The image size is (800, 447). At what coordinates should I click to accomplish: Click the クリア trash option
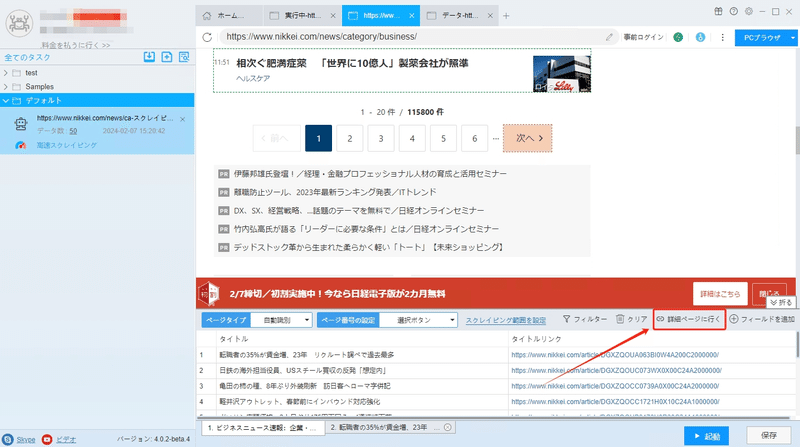[x=632, y=319]
